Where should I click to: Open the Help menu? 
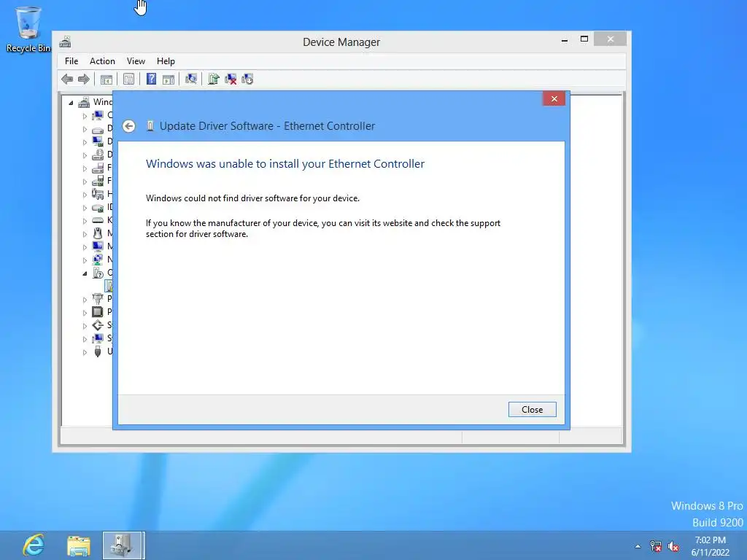166,61
